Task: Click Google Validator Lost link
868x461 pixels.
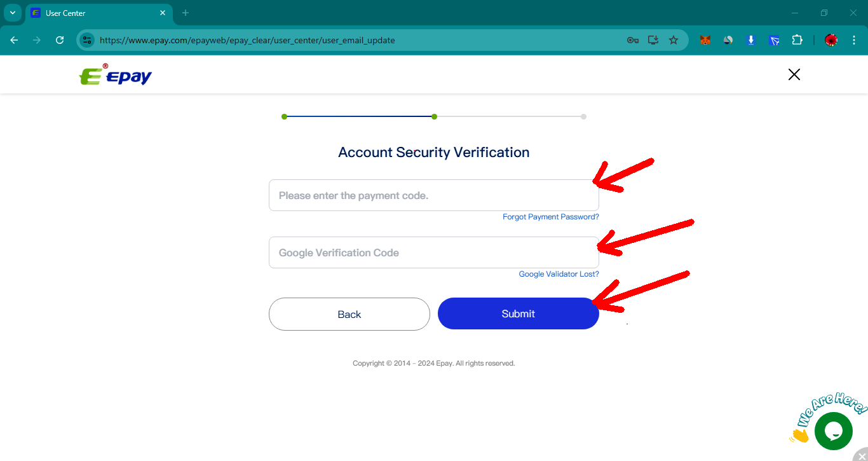Action: click(559, 274)
